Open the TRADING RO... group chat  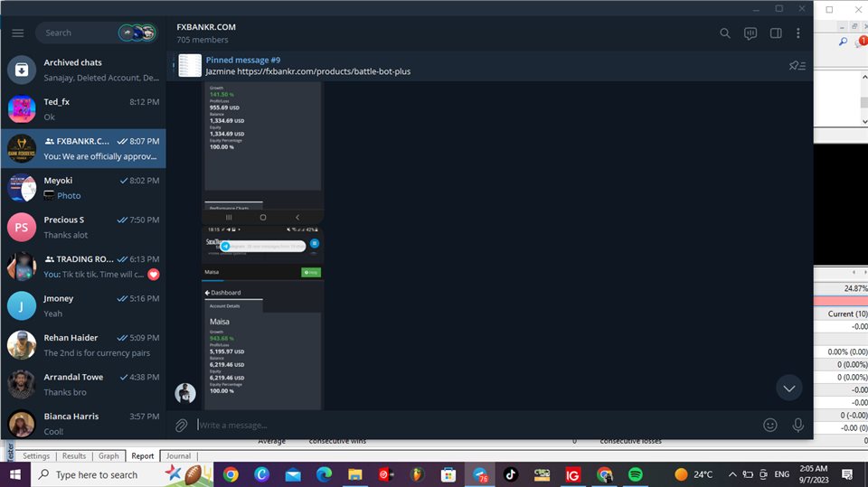click(83, 267)
